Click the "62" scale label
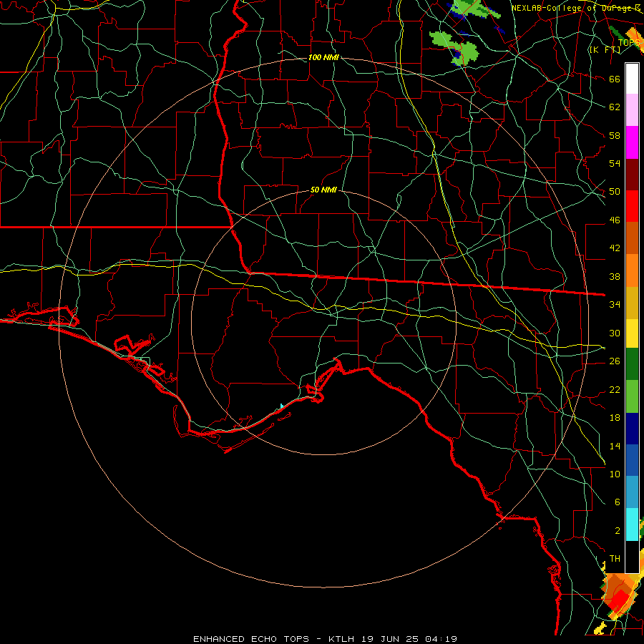The height and width of the screenshot is (644, 644). (615, 107)
